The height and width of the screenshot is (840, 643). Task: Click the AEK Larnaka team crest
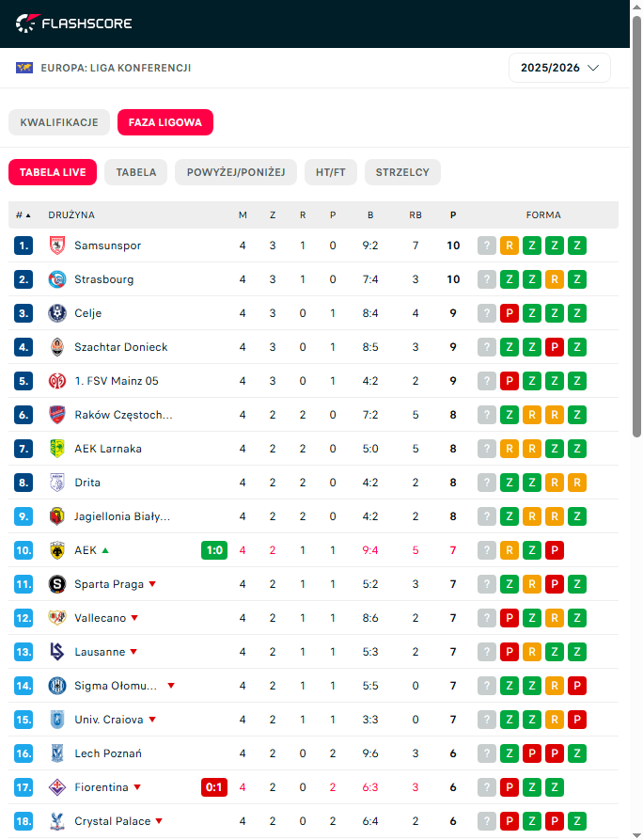[56, 449]
